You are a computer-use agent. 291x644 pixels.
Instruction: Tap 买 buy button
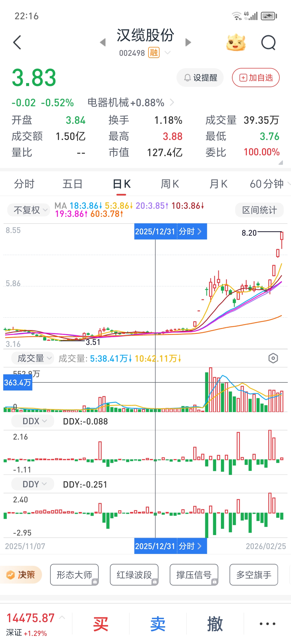point(101,624)
